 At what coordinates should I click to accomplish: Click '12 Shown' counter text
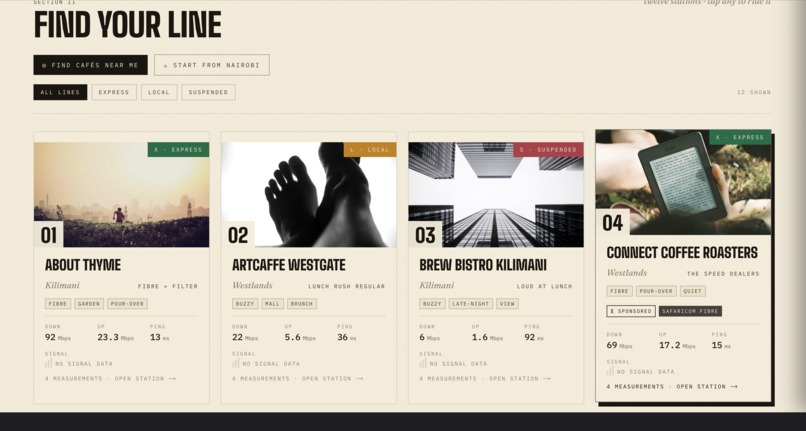tap(754, 93)
